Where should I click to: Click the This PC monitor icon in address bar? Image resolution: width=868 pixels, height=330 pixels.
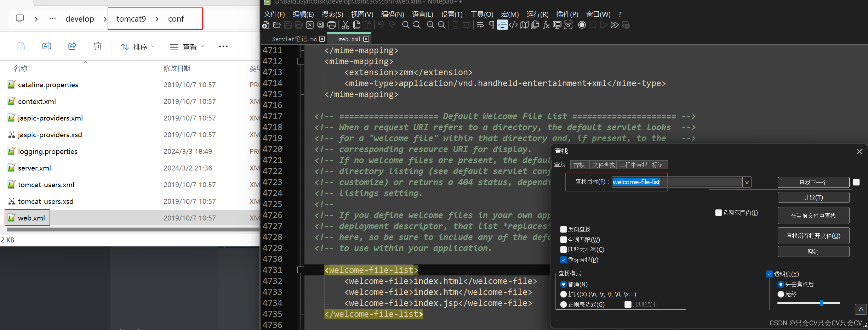click(x=20, y=18)
